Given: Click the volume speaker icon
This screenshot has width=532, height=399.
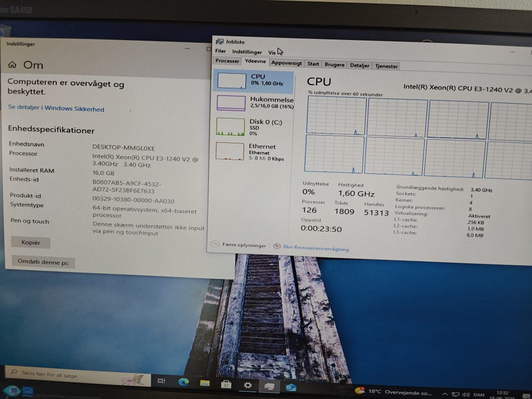Looking at the screenshot, I should pos(465,395).
